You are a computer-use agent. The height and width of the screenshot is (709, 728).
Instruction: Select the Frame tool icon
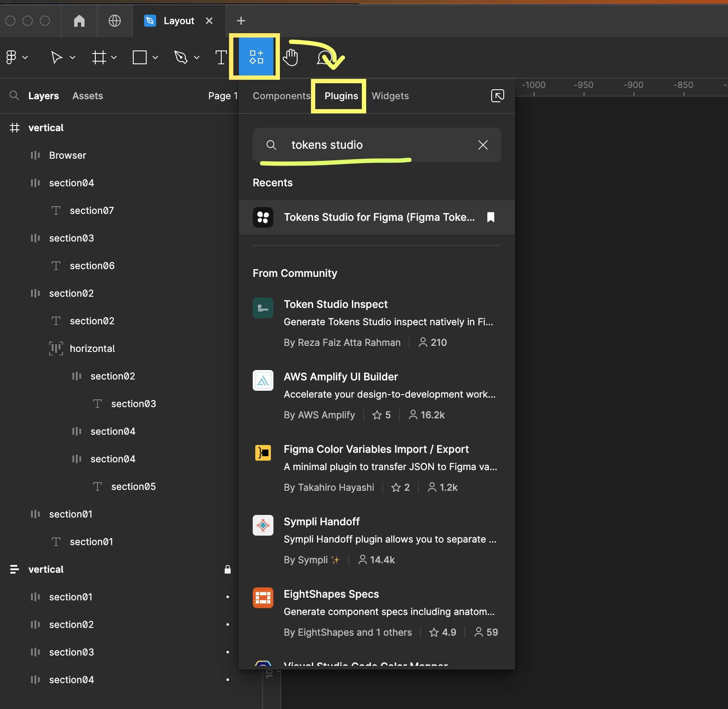point(99,57)
